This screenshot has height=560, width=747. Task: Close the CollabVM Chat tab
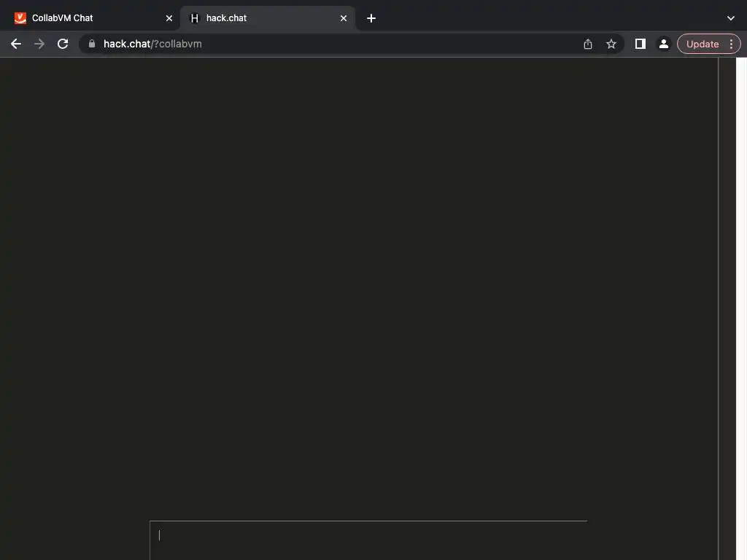(169, 18)
